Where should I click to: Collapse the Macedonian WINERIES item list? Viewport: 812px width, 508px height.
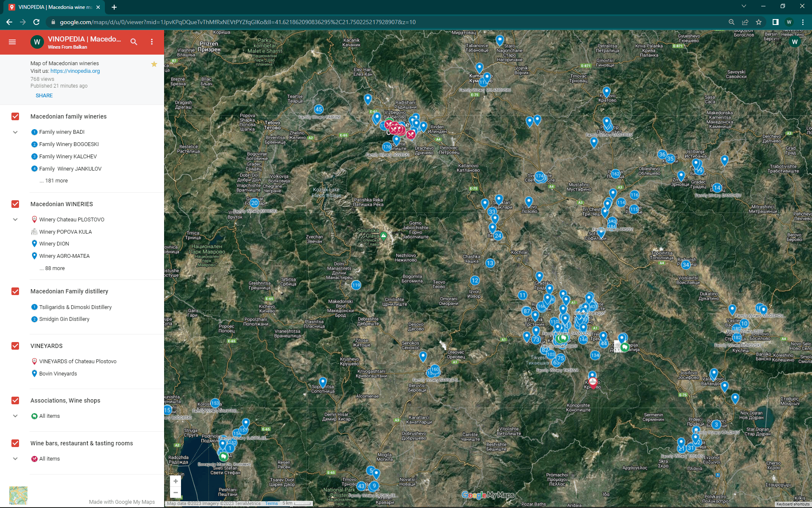(x=15, y=220)
